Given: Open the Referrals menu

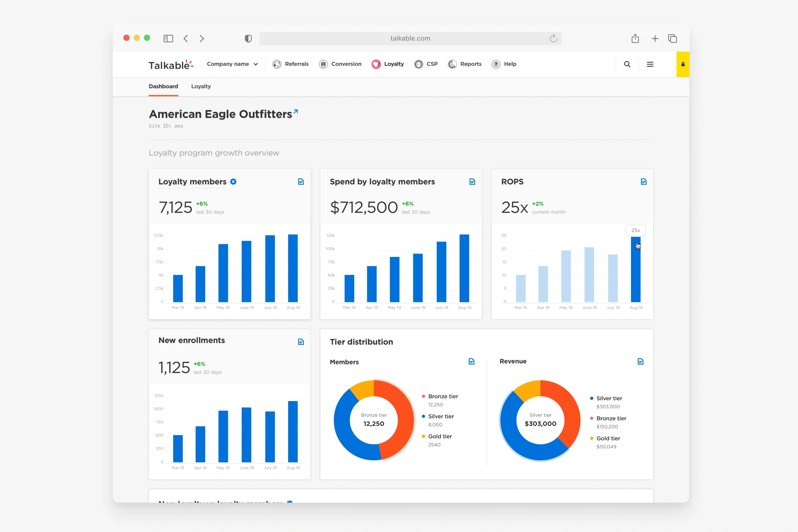Looking at the screenshot, I should point(290,64).
